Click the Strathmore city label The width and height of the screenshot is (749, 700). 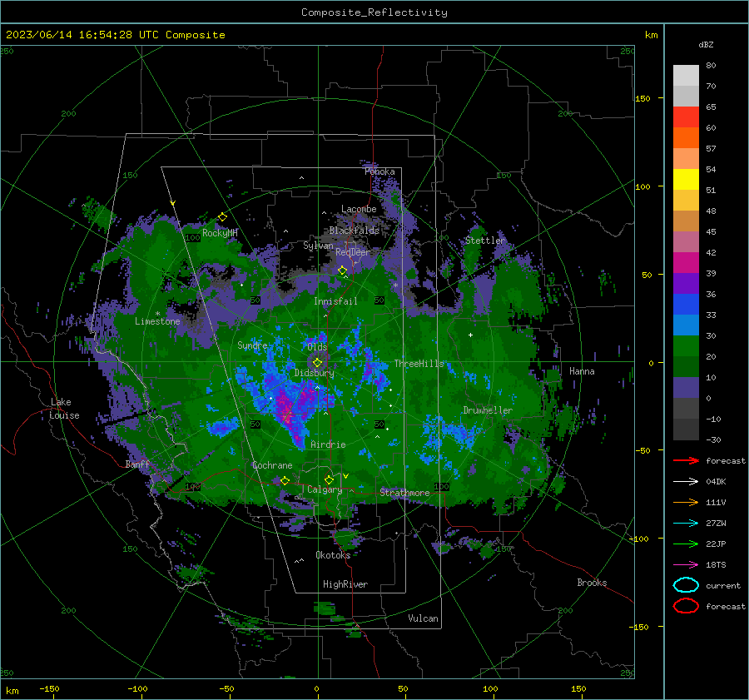[x=404, y=493]
